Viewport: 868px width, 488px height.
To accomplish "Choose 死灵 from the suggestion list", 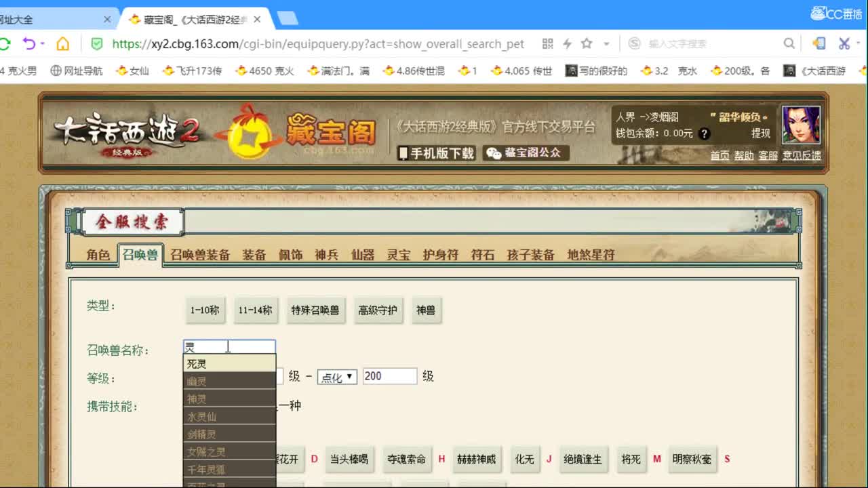I will pos(229,364).
